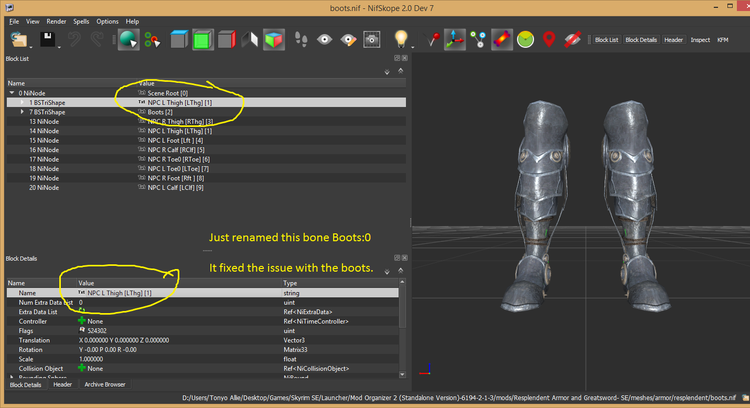Toggle the Block List toolbar button
Image resolution: width=750 pixels, height=408 pixels.
click(x=607, y=40)
